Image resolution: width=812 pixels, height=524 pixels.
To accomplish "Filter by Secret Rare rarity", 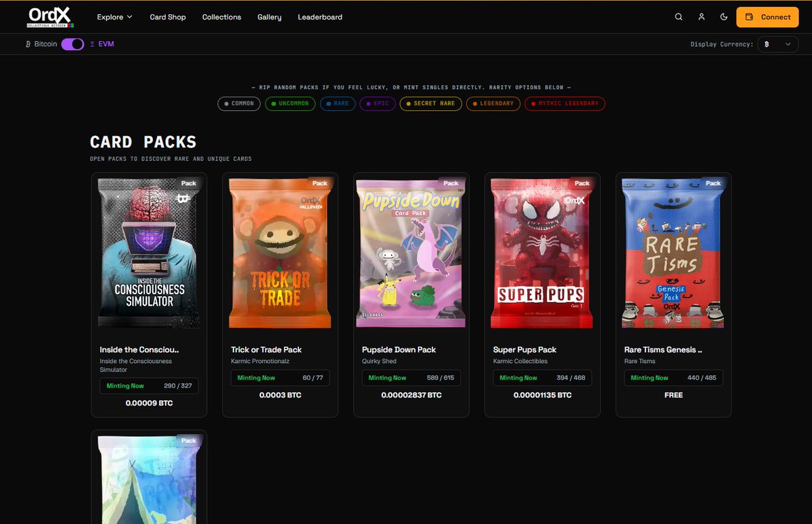I will (431, 103).
